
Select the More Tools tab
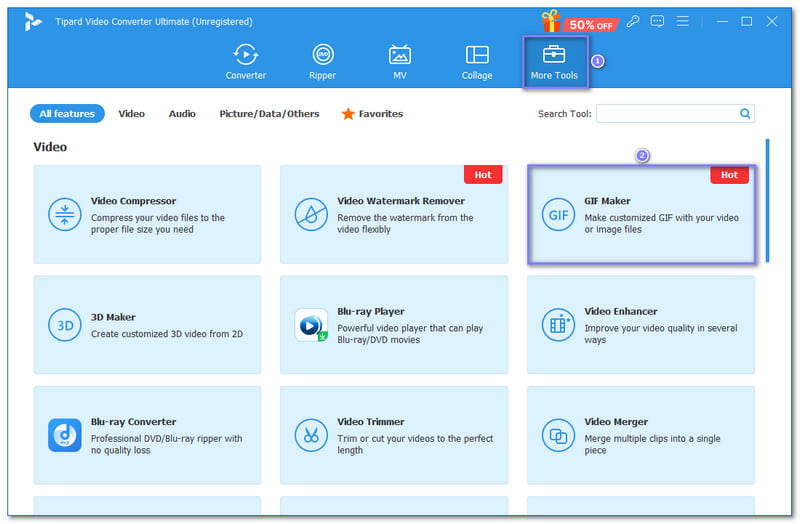pos(555,62)
